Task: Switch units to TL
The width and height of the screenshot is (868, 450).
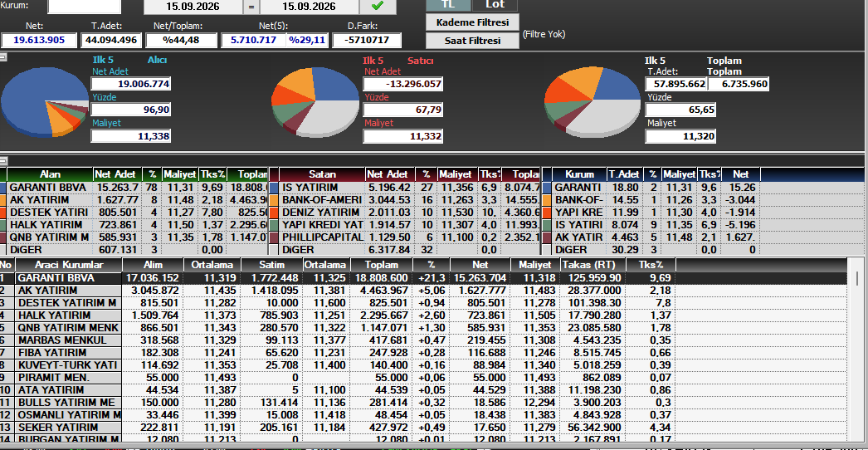Action: click(448, 5)
